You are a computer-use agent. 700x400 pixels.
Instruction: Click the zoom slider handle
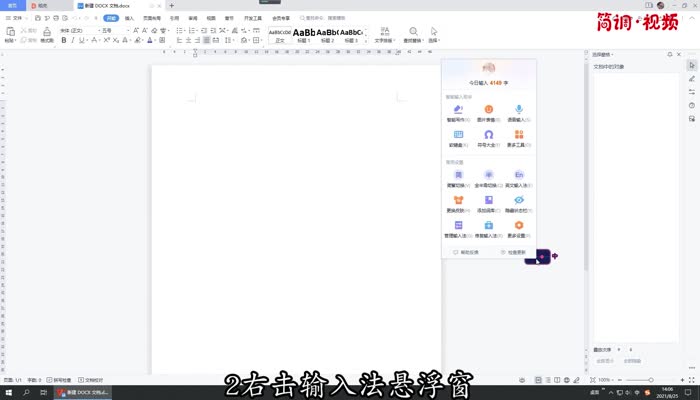tap(651, 380)
